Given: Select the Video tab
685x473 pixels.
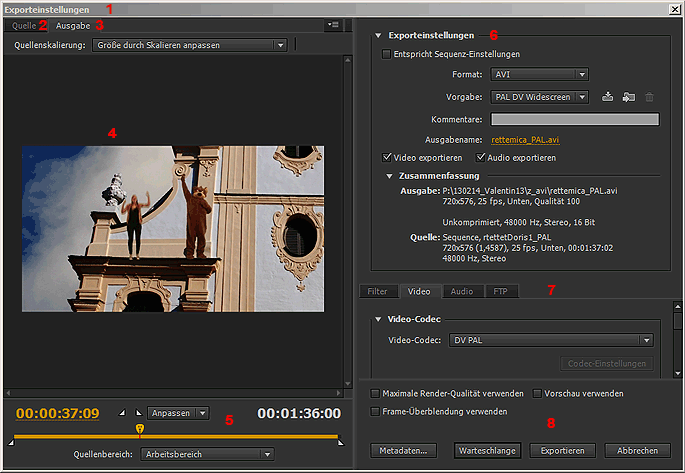Looking at the screenshot, I should click(x=419, y=291).
